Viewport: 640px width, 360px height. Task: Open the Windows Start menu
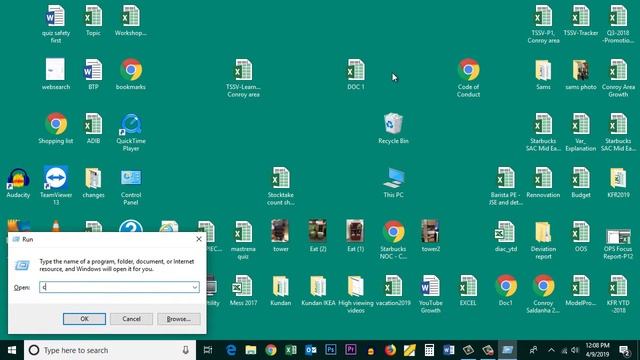point(12,350)
